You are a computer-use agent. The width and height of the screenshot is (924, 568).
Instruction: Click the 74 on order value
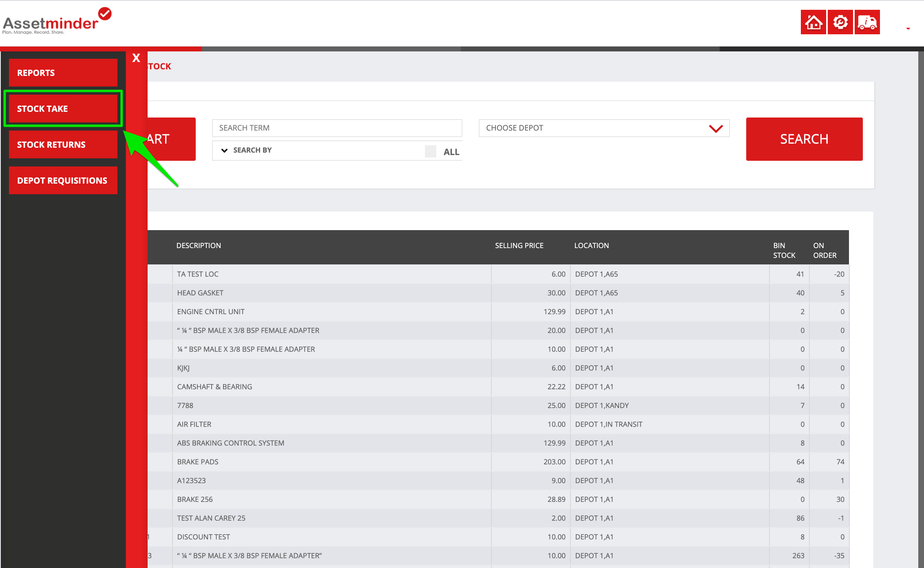(x=840, y=462)
